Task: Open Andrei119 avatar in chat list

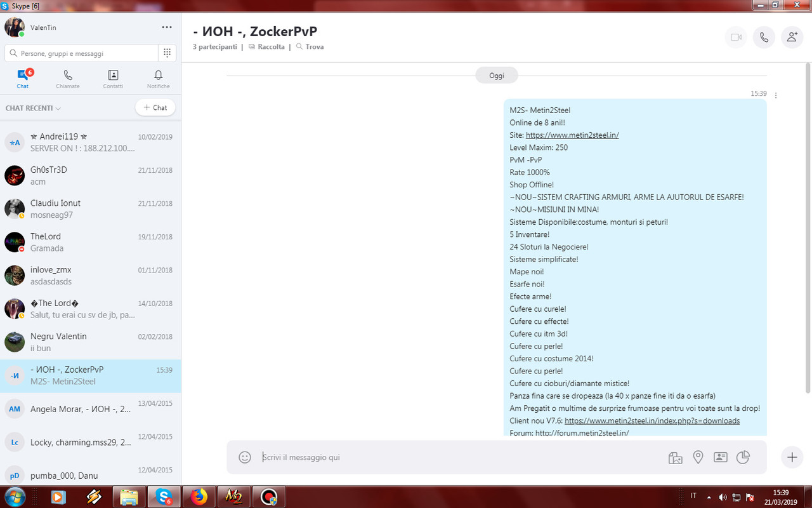Action: point(15,142)
